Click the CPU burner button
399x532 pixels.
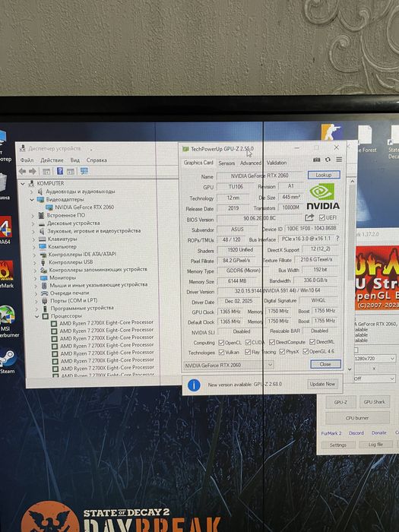click(x=357, y=418)
